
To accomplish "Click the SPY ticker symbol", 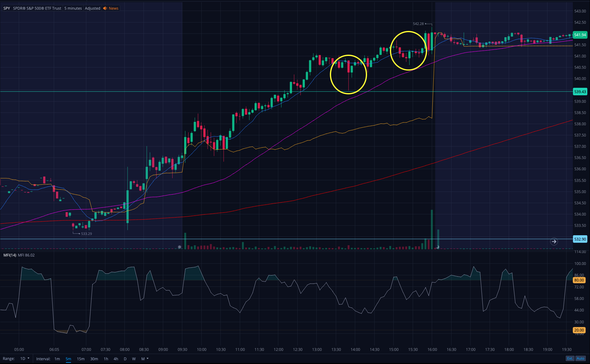I will pos(7,8).
